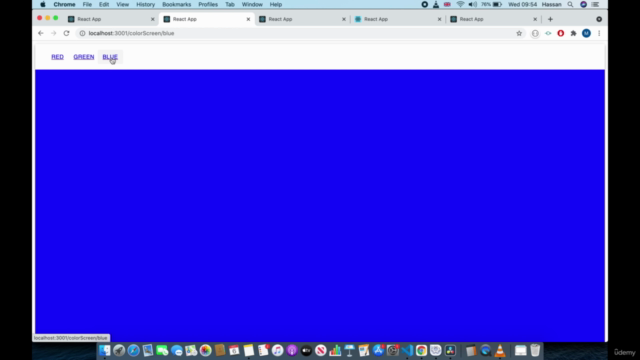Open Maps from the Dock
The image size is (640, 360).
(191, 350)
